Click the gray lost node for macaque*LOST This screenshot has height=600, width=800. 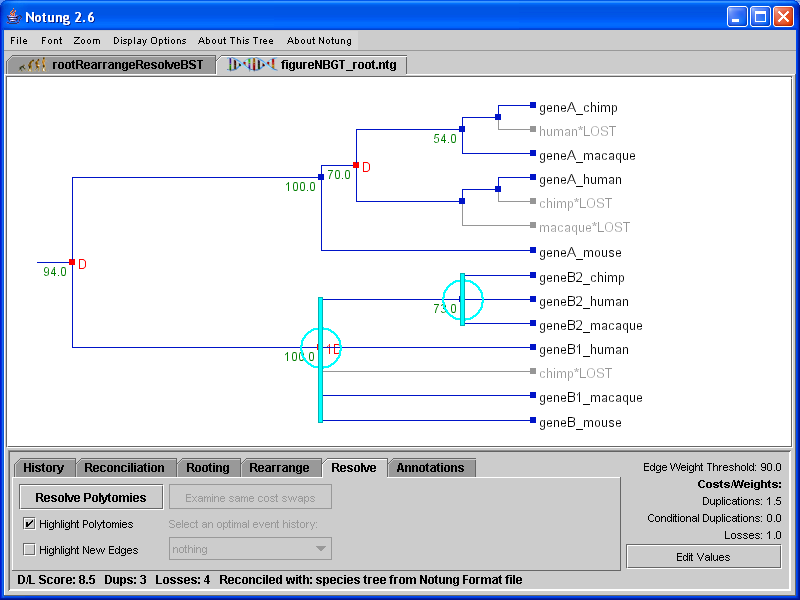(x=533, y=227)
